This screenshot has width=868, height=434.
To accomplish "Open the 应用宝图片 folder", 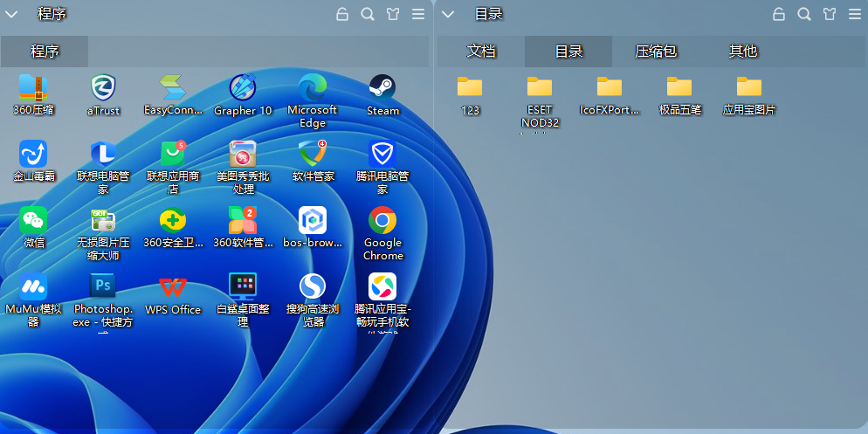I will coord(749,87).
